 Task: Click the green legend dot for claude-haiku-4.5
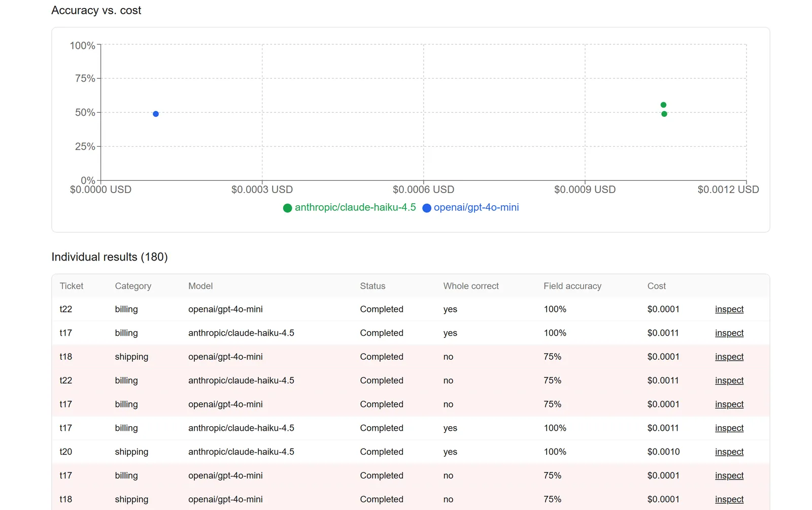pos(287,208)
